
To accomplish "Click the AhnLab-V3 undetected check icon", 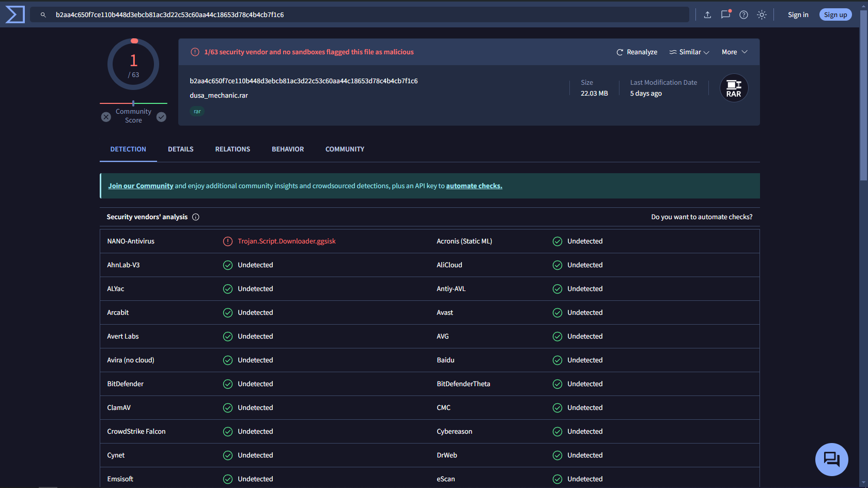I will [228, 265].
